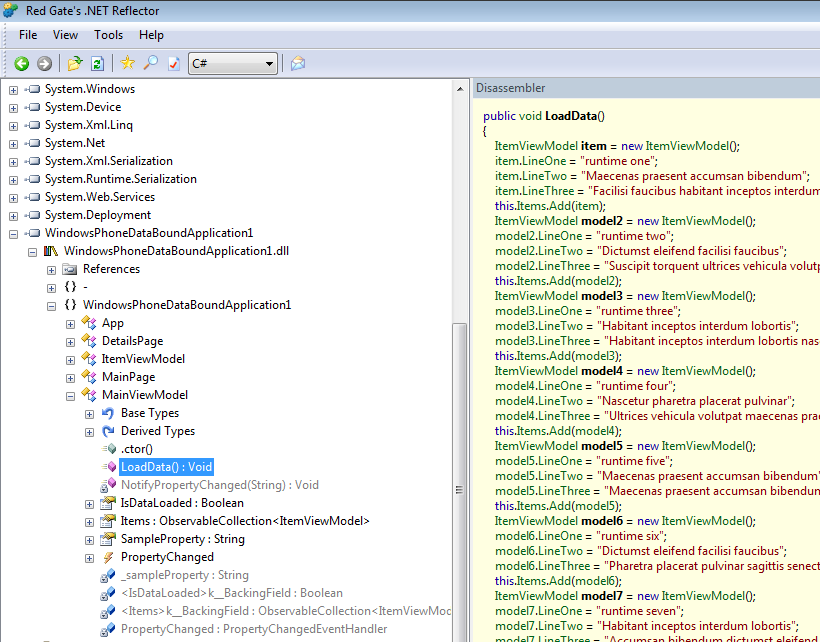Viewport: 820px width, 642px height.
Task: Click the Derived Types arrow icon
Action: coord(108,431)
